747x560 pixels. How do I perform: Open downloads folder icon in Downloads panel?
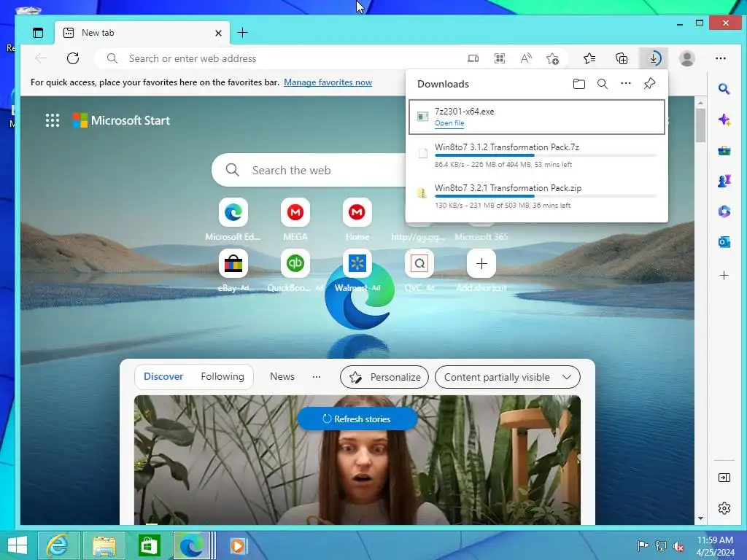point(578,84)
